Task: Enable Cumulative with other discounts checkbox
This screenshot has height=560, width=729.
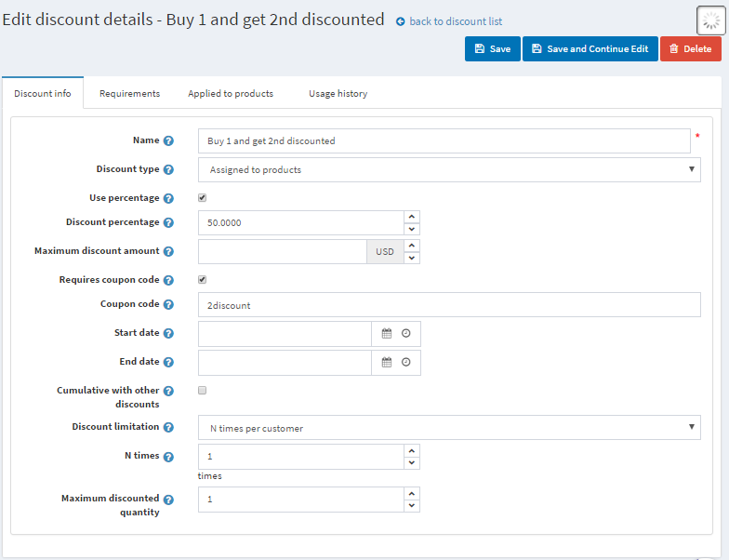Action: tap(203, 391)
